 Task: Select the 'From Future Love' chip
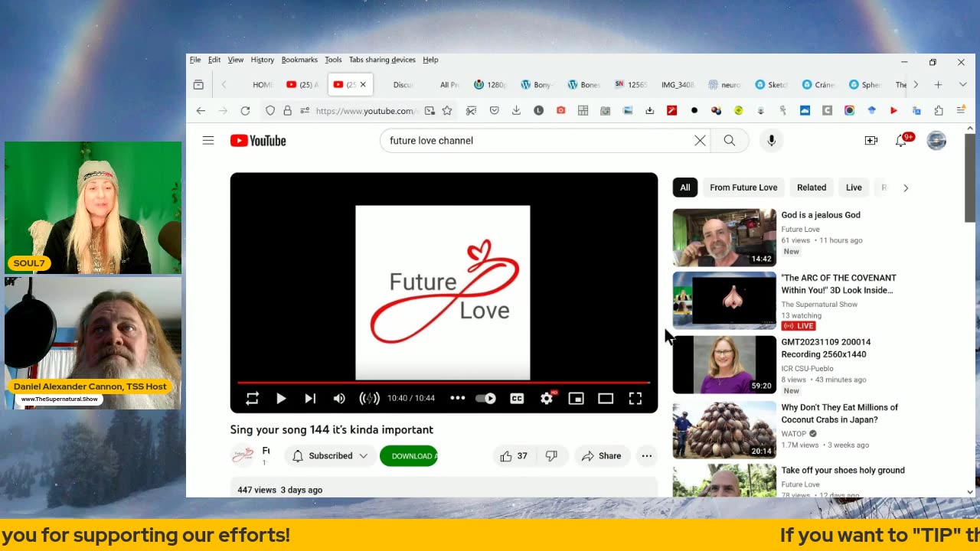click(743, 187)
